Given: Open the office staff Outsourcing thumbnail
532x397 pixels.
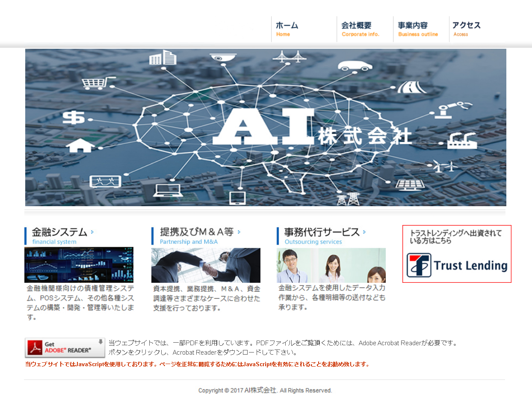Looking at the screenshot, I should pos(331,265).
